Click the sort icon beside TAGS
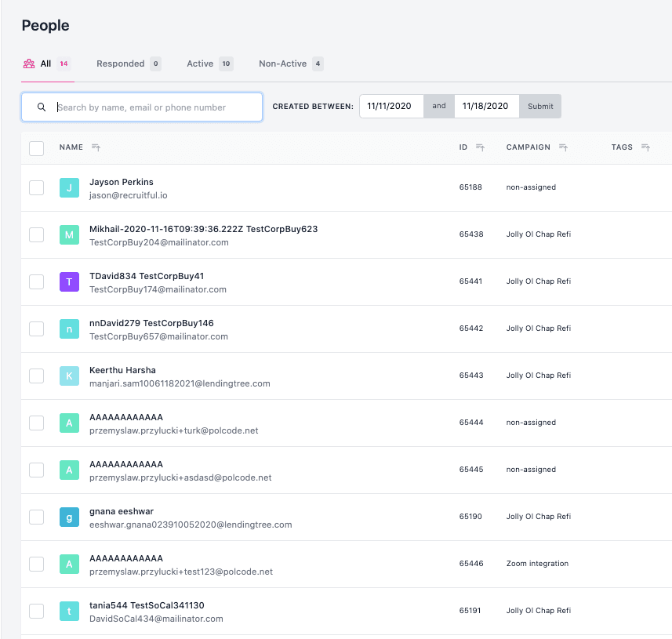This screenshot has height=639, width=672. pyautogui.click(x=645, y=147)
